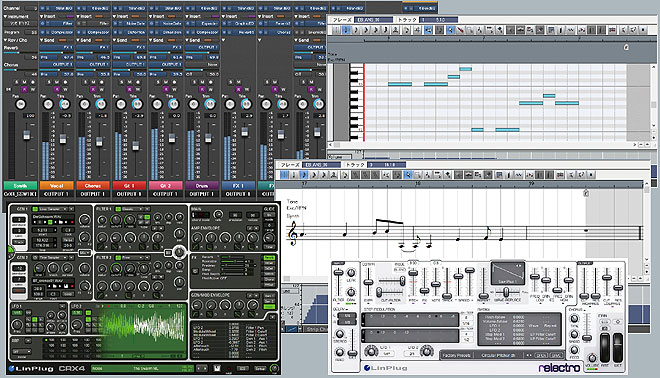Viewport: 660px width, 378px height.
Task: Select the Vocal channel name label
Action: 56,186
